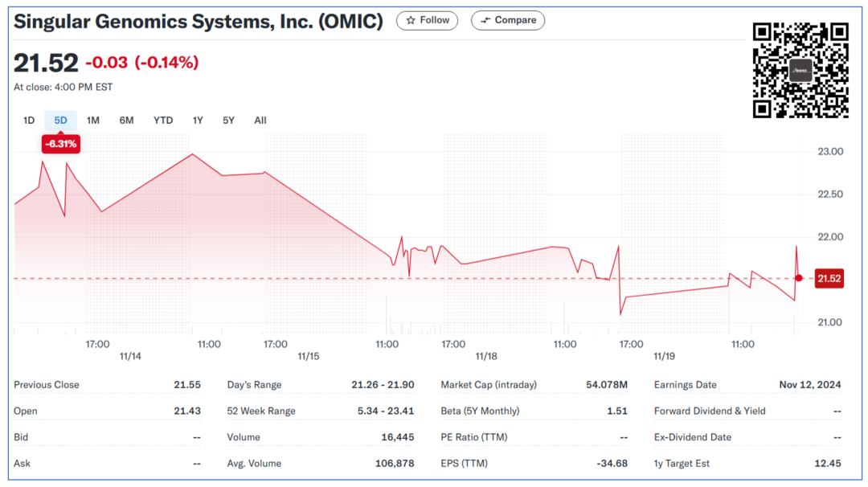
Task: Choose the 1Y chart range
Action: click(x=198, y=121)
